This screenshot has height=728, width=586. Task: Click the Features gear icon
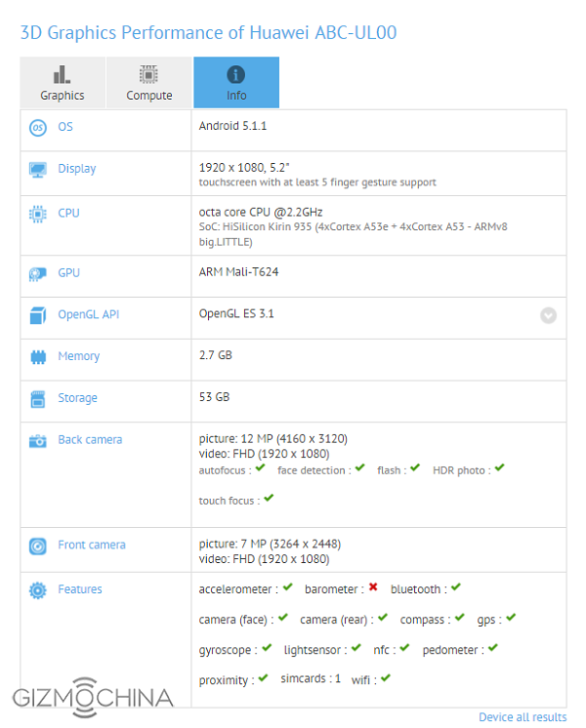click(38, 590)
